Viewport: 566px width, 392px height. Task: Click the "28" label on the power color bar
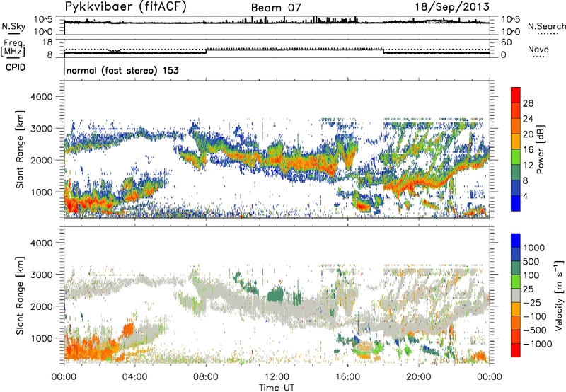528,103
